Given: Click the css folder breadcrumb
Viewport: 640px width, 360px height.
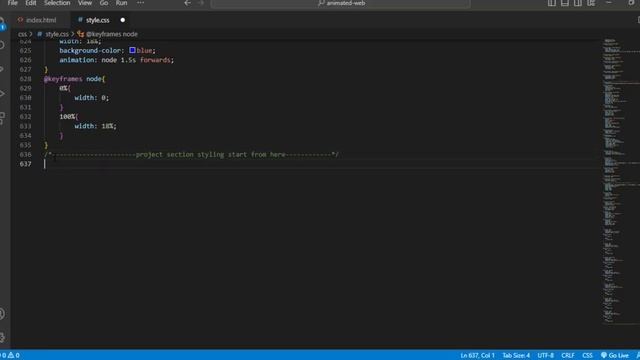Looking at the screenshot, I should pyautogui.click(x=22, y=34).
